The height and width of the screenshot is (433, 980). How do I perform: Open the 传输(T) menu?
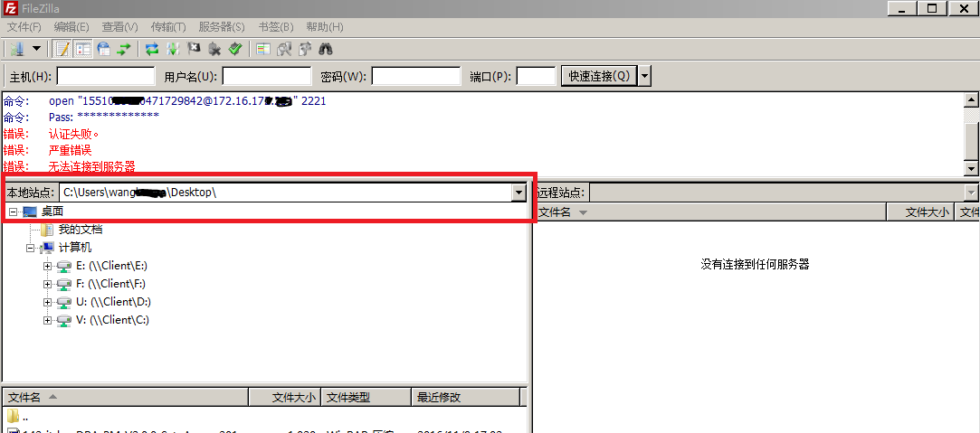click(x=168, y=27)
